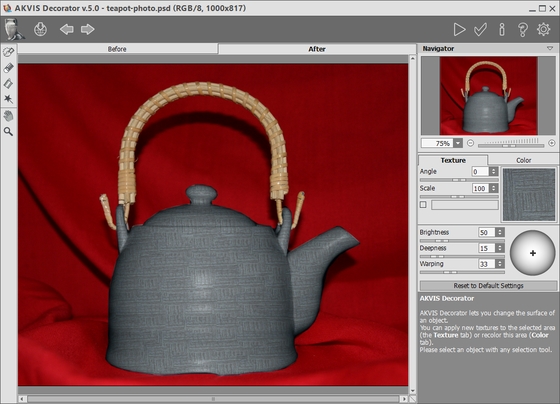Increase the Angle value stepper
The width and height of the screenshot is (560, 404).
click(x=494, y=169)
